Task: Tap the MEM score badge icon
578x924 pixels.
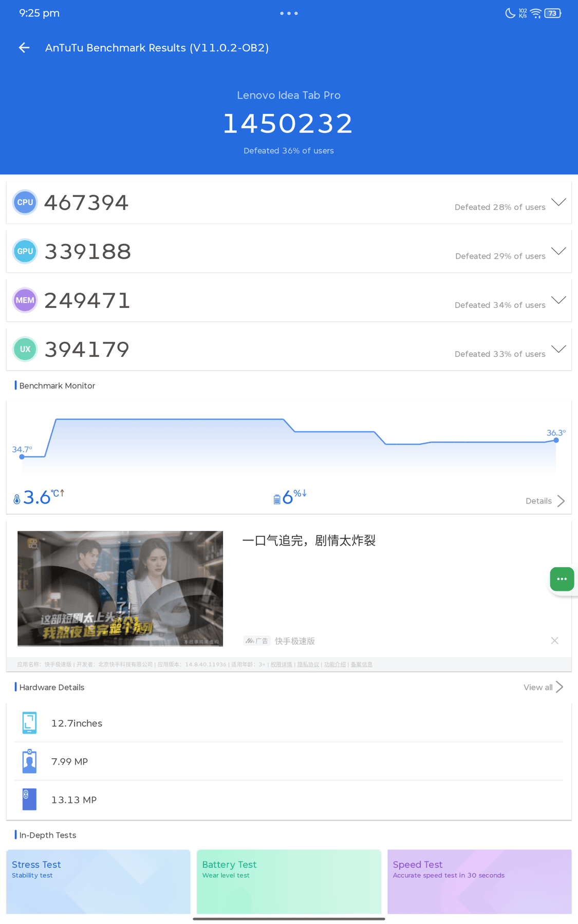Action: click(25, 300)
